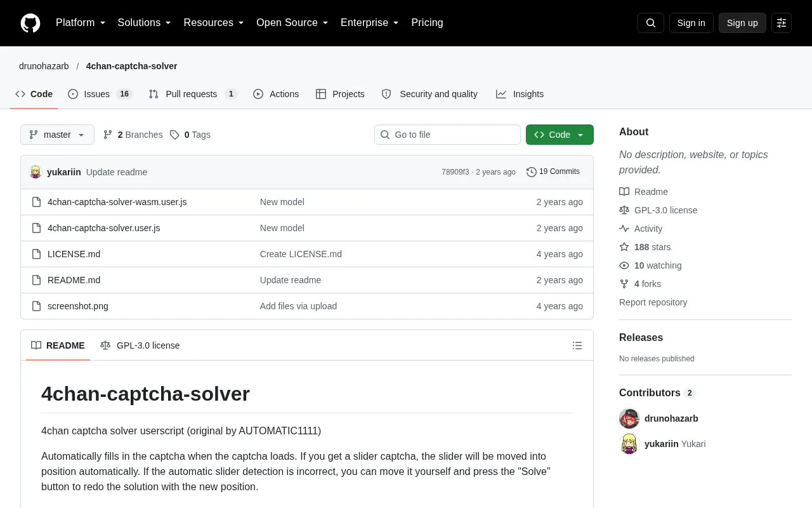Click the Sign in button
This screenshot has height=508, width=812.
[x=691, y=23]
